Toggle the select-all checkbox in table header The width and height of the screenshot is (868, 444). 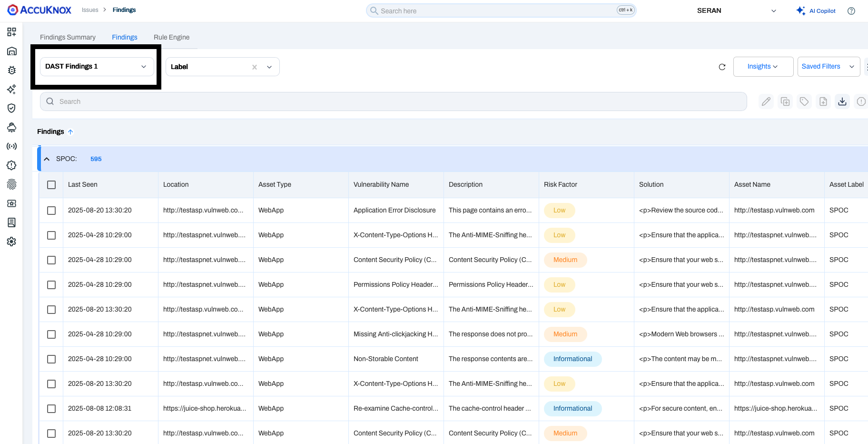tap(51, 185)
